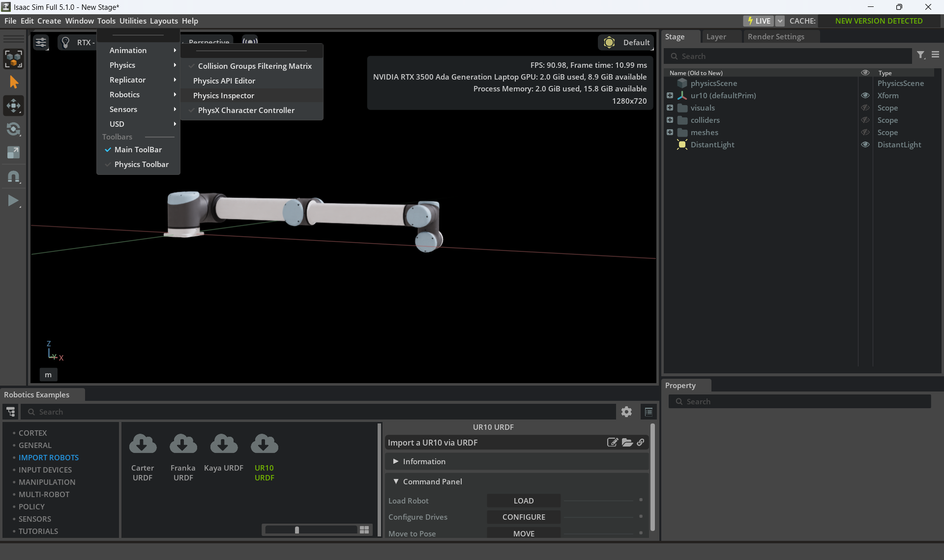Click the Stage filter funnel icon
The height and width of the screenshot is (560, 944).
pos(921,55)
